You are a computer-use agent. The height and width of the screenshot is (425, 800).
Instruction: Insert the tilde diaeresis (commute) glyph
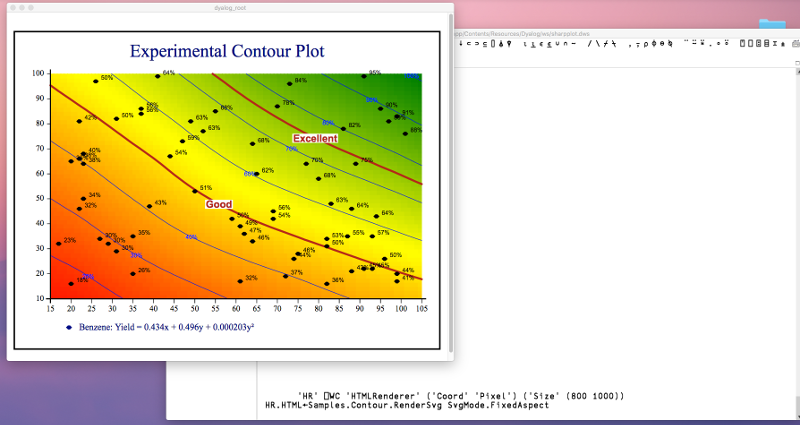pos(694,44)
